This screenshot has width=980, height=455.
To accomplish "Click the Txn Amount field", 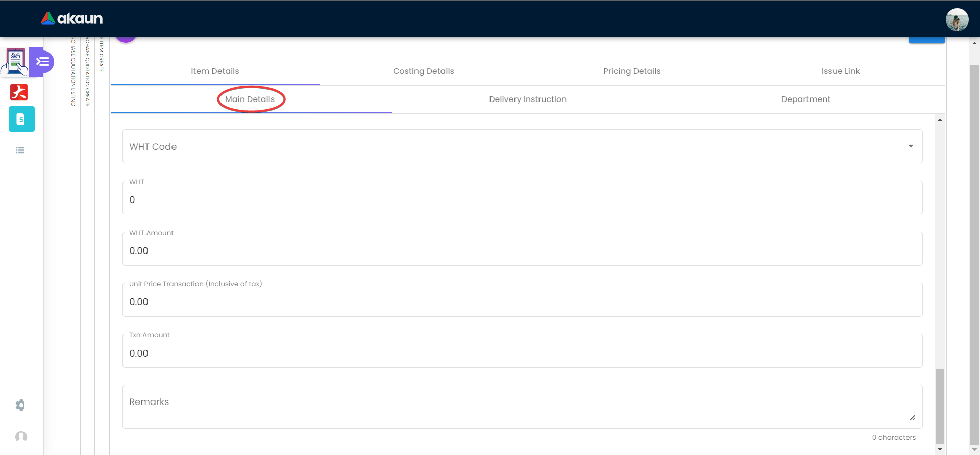I will pos(522,351).
